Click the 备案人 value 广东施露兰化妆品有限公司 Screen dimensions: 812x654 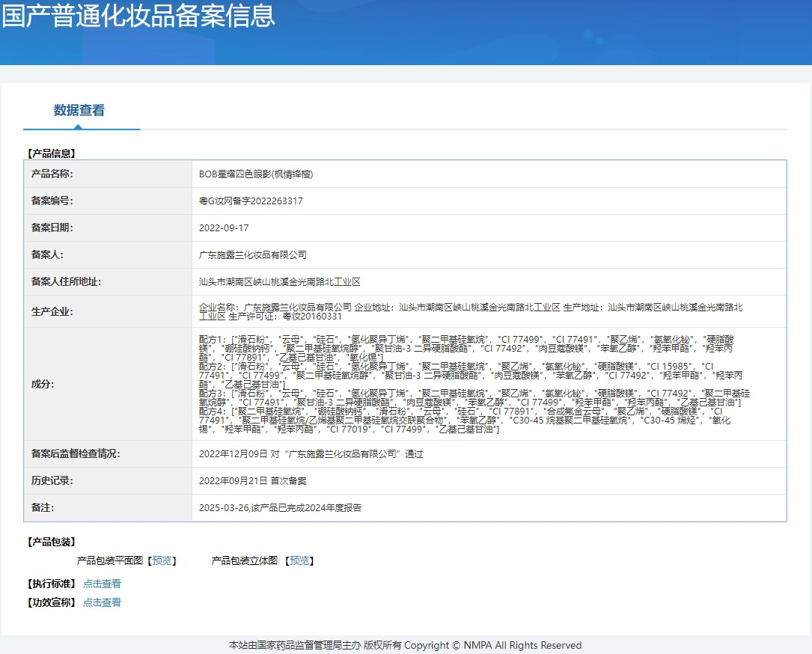(253, 254)
